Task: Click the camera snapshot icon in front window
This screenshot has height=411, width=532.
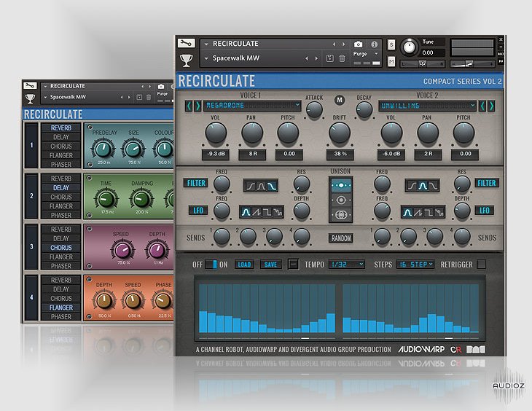Action: (358, 44)
